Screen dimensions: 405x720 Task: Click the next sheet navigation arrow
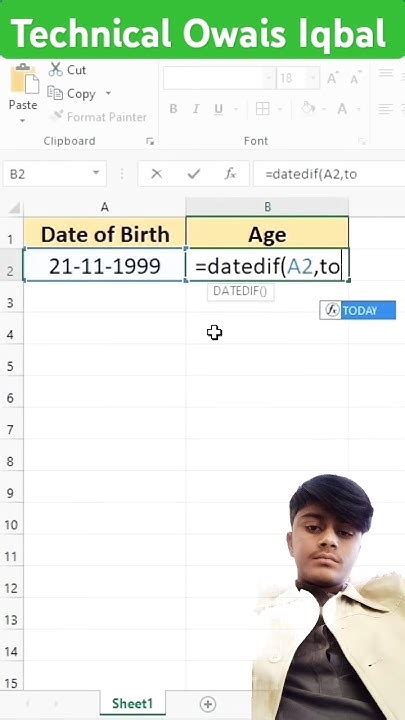(56, 703)
